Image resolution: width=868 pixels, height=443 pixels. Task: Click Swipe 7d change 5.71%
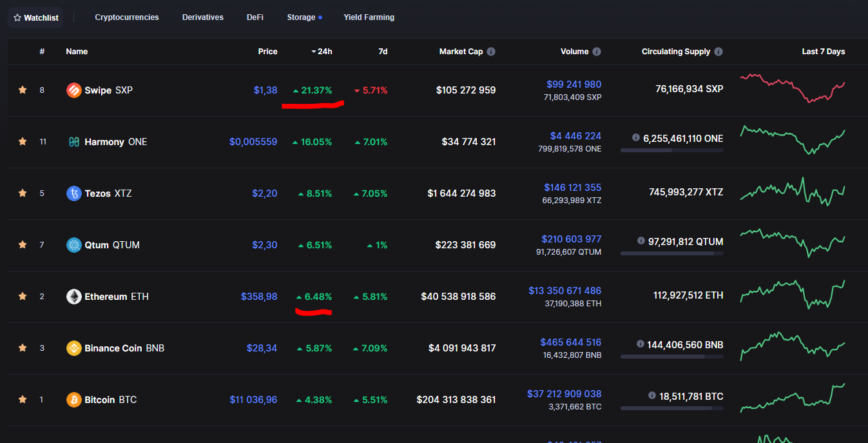371,90
